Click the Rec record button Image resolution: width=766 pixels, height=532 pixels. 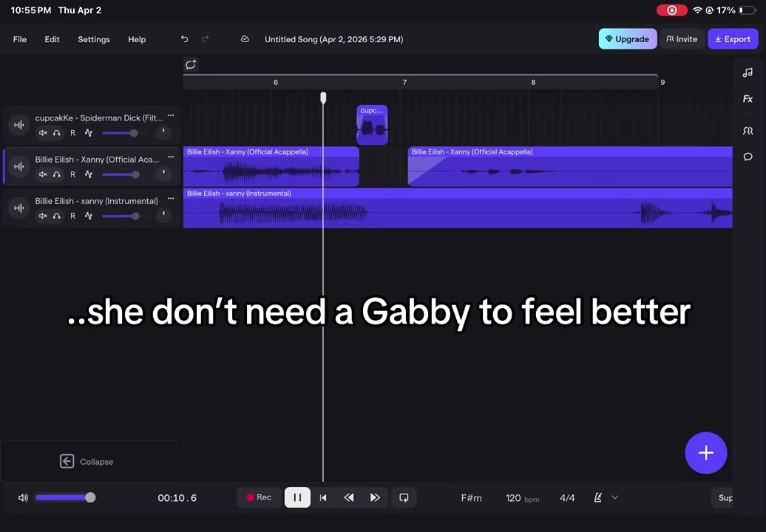coord(259,497)
